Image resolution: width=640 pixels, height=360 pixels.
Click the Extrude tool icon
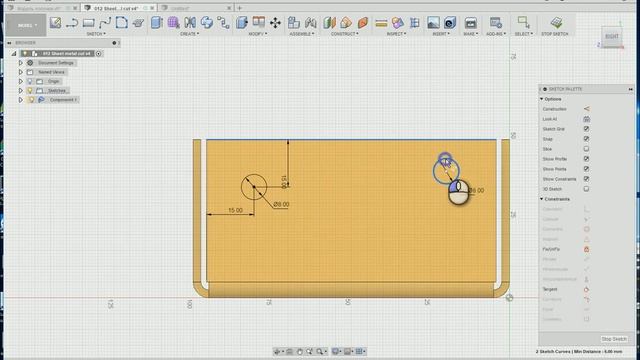[156, 22]
